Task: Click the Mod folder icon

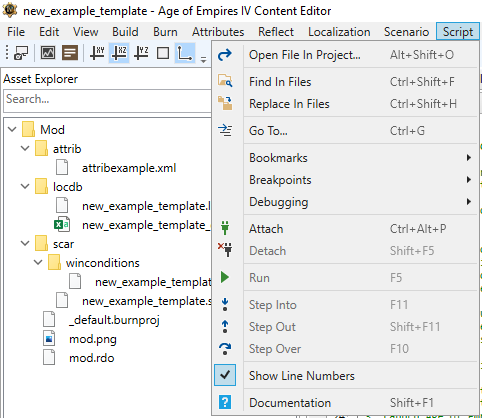Action: pos(28,129)
